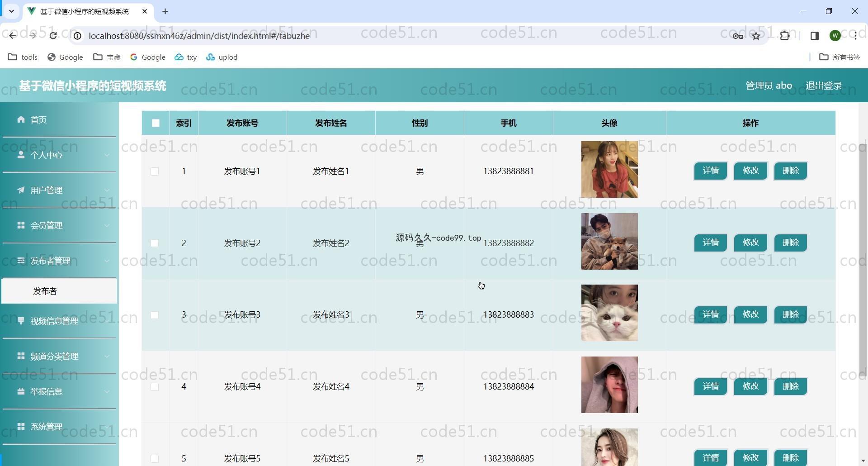Open browser extensions puzzle icon

[785, 36]
